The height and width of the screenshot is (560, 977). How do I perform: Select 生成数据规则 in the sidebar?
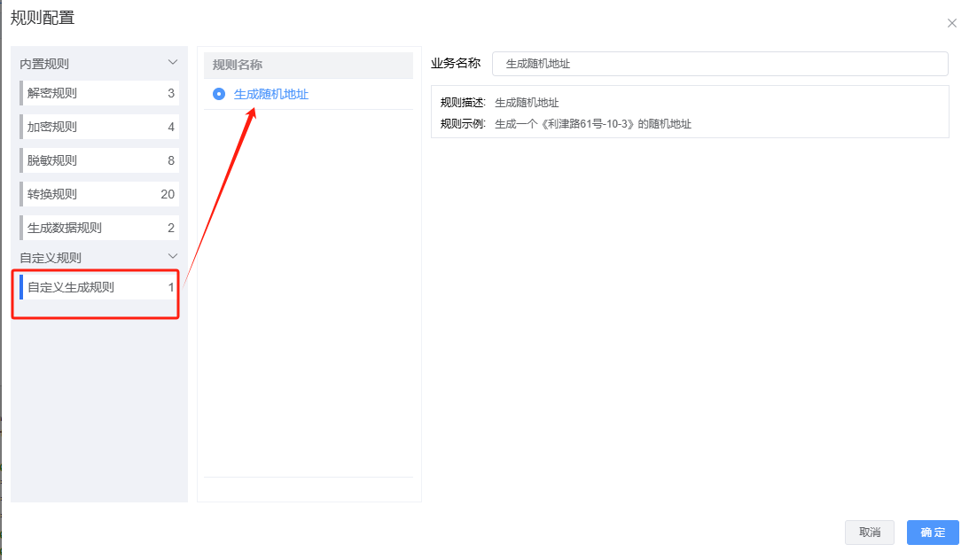coord(99,228)
